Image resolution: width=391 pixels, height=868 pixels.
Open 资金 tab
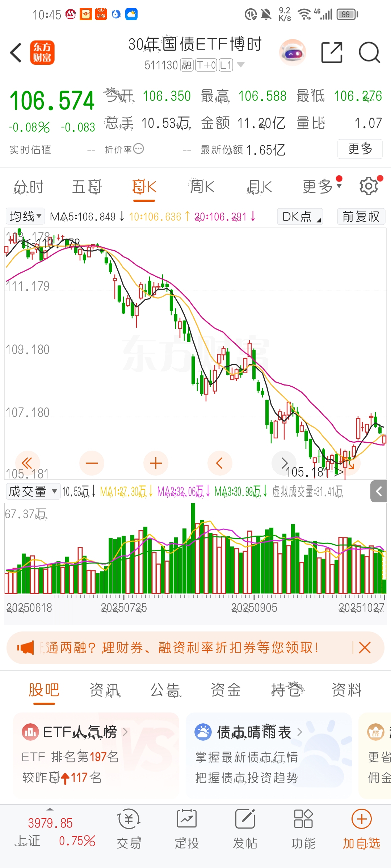click(x=226, y=690)
